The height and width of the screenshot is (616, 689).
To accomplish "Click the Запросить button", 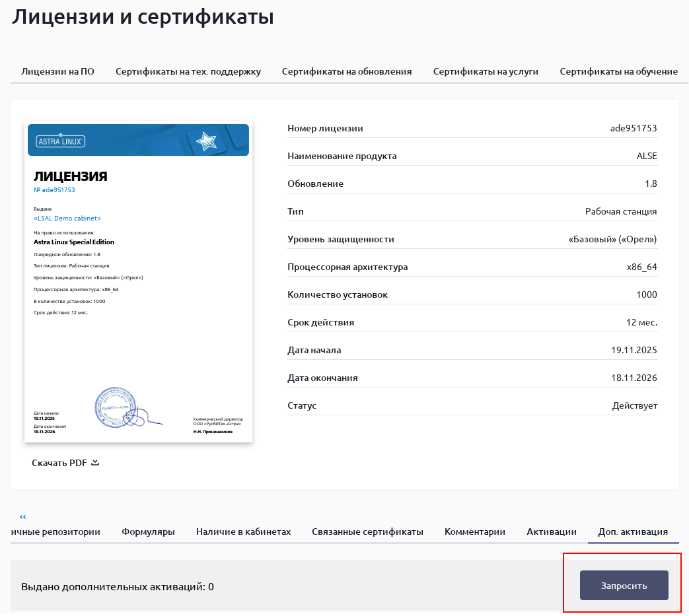I will click(624, 585).
